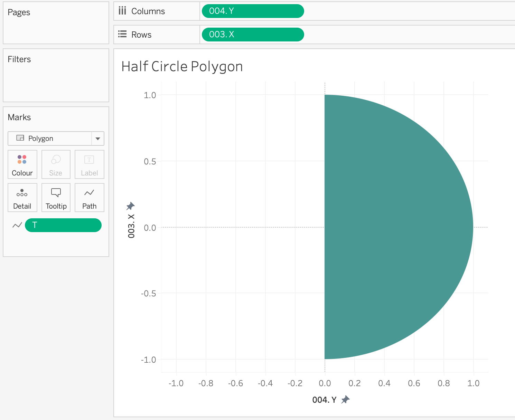The image size is (515, 420).
Task: Select the 004. Y pill in Columns
Action: point(253,11)
